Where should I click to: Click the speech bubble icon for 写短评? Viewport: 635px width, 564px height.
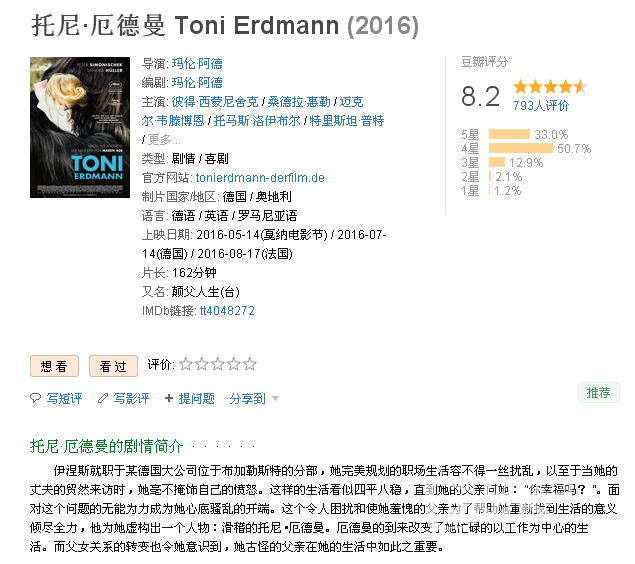[x=36, y=398]
